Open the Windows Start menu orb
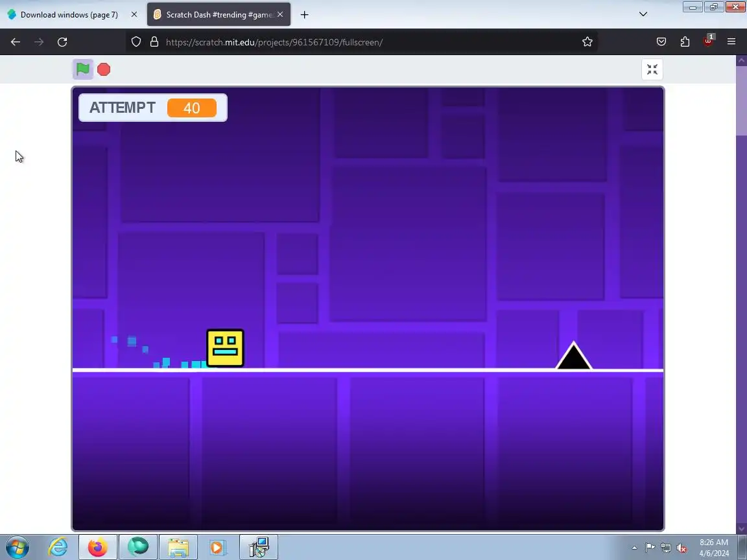This screenshot has width=747, height=560. pos(17,547)
